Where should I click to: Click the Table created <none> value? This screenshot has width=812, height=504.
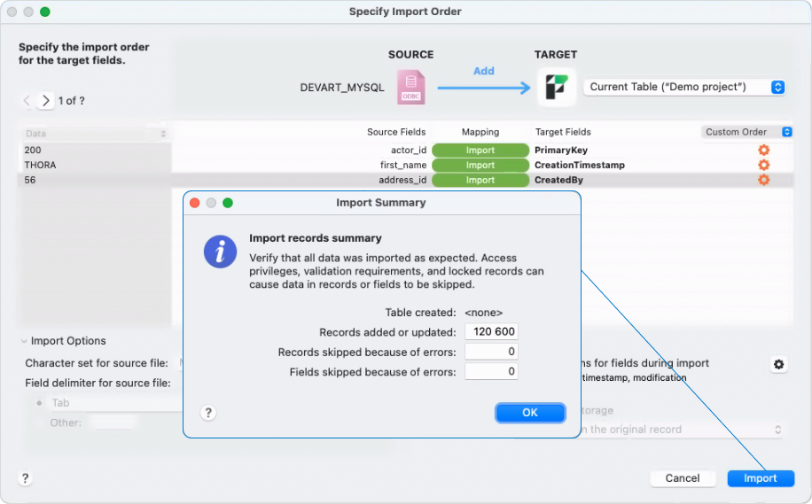pyautogui.click(x=484, y=313)
